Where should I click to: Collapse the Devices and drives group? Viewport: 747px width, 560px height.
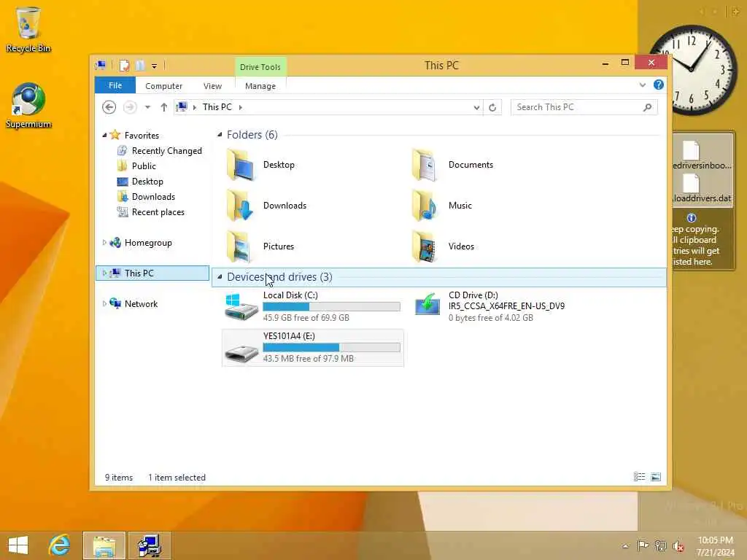[220, 276]
